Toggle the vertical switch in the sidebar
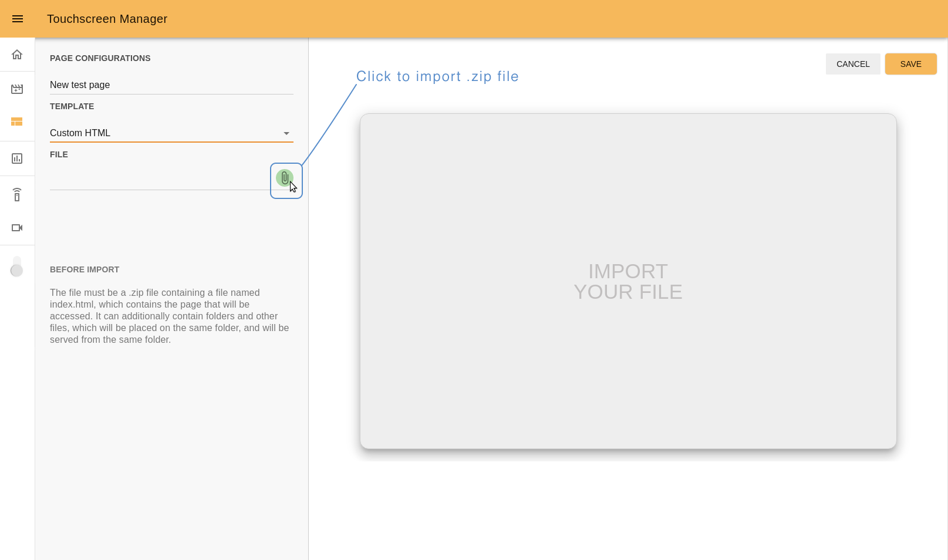 (x=17, y=266)
